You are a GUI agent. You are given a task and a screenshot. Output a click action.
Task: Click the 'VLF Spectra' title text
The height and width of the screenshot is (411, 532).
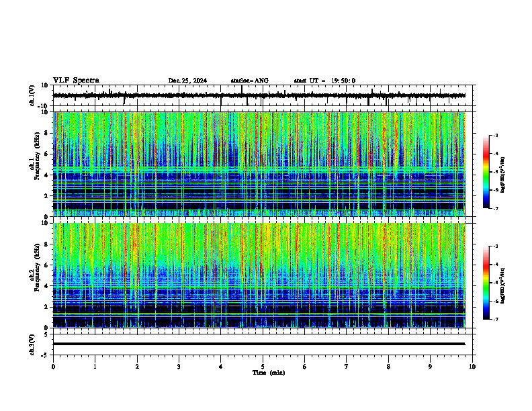[x=76, y=81]
